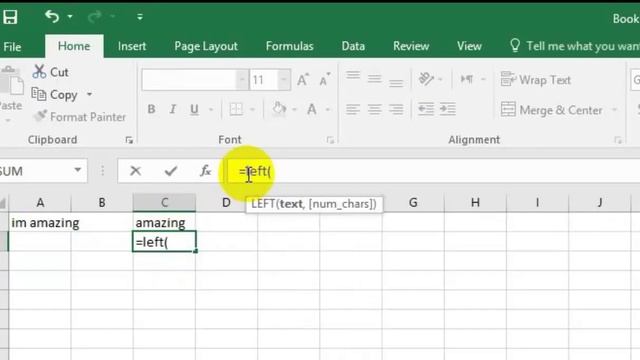
Task: Click the Decrease Indent icon
Action: tap(426, 109)
